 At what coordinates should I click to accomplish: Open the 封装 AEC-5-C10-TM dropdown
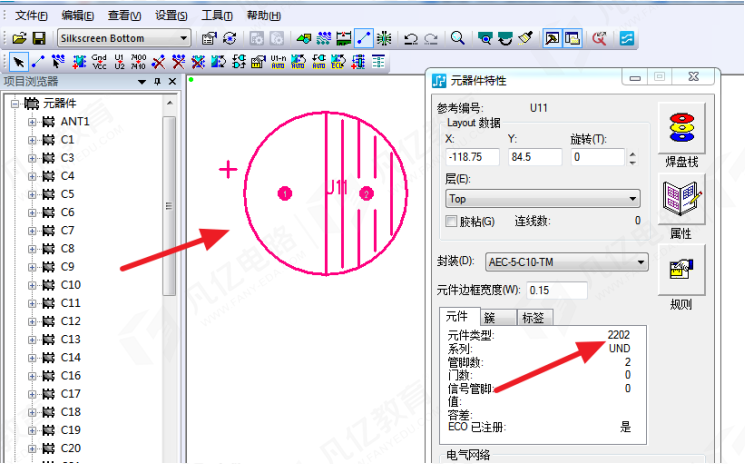coord(567,262)
